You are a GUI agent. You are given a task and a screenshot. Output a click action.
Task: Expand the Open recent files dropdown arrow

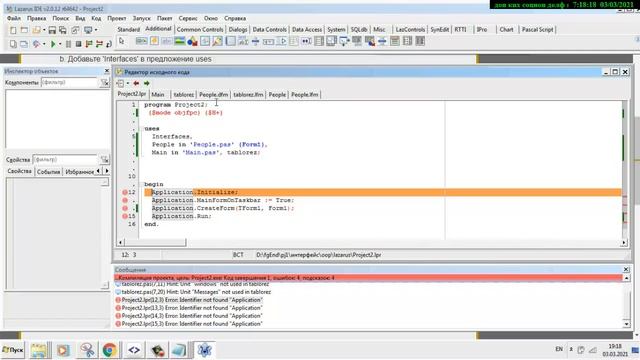[44, 30]
